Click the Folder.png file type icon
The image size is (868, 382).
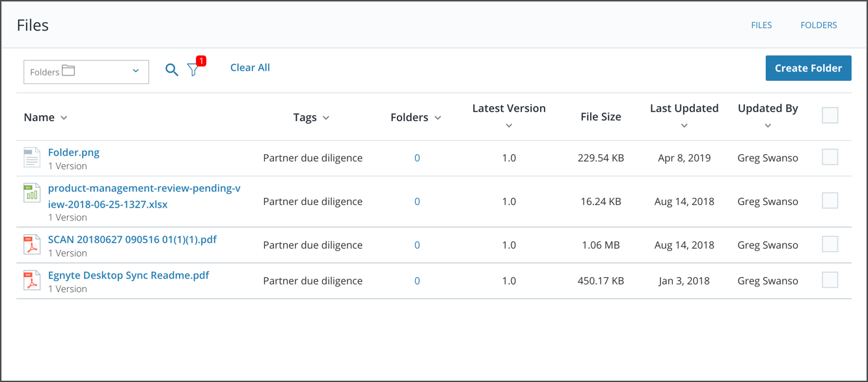(x=32, y=157)
